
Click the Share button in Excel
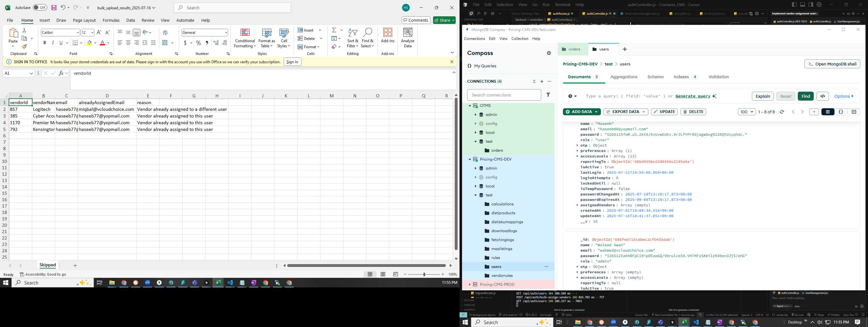tap(444, 20)
